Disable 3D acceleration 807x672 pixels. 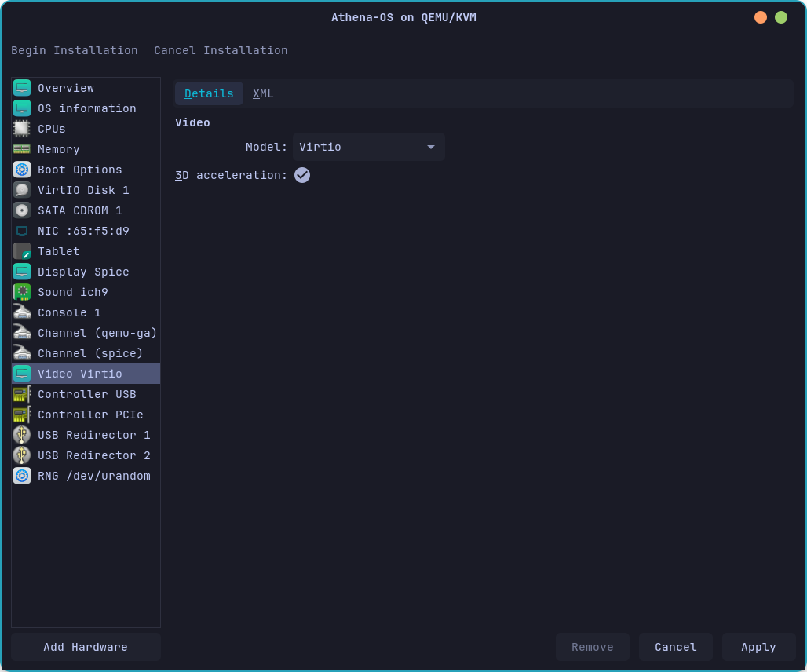click(x=302, y=175)
